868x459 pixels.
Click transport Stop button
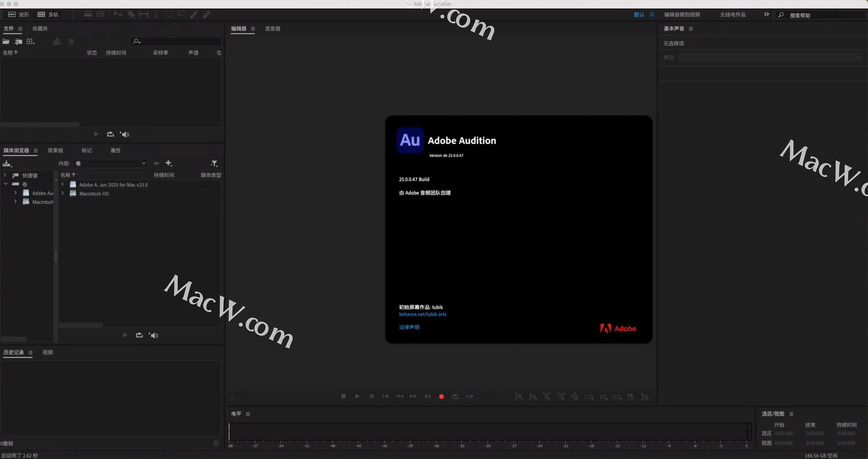click(x=343, y=396)
